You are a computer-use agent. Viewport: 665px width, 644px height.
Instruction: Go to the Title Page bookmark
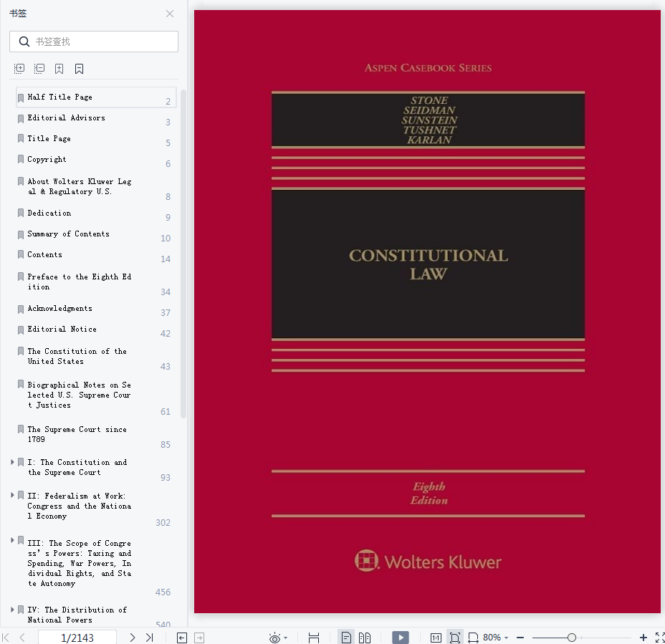[x=49, y=139]
